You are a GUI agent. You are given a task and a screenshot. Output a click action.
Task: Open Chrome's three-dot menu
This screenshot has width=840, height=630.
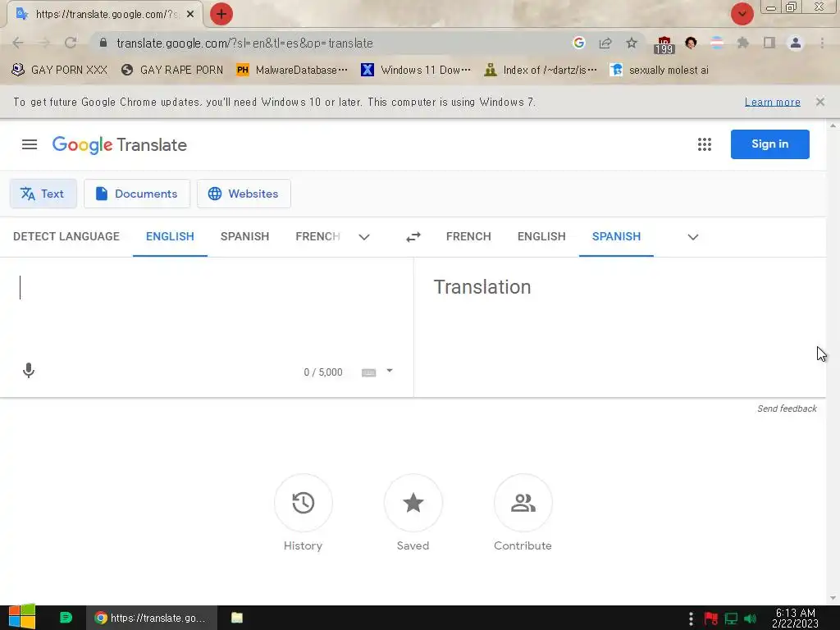[x=822, y=43]
